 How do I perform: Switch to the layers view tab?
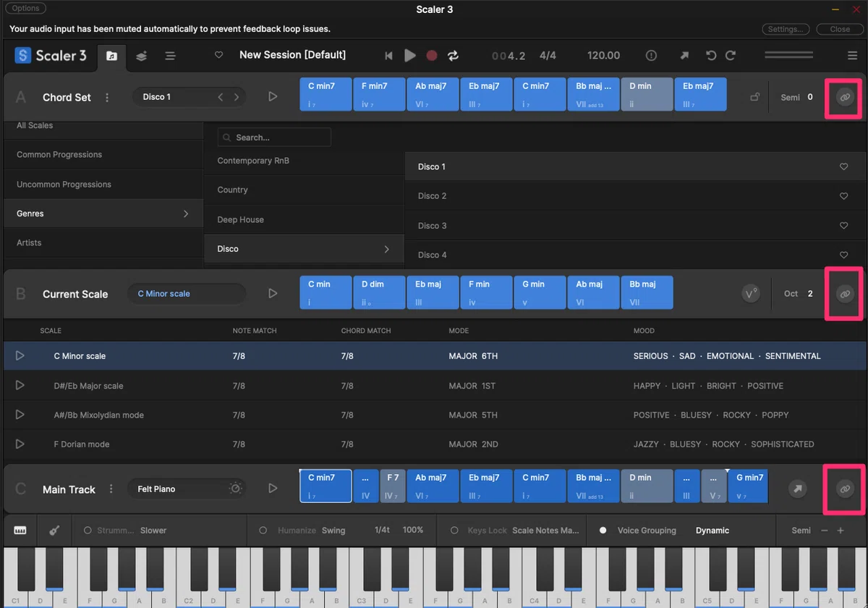pos(142,56)
